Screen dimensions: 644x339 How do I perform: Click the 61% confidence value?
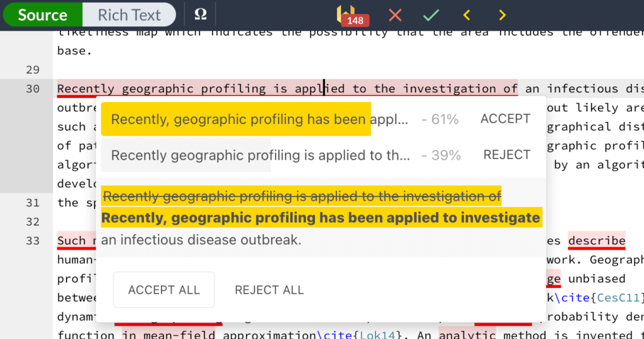[x=445, y=119]
